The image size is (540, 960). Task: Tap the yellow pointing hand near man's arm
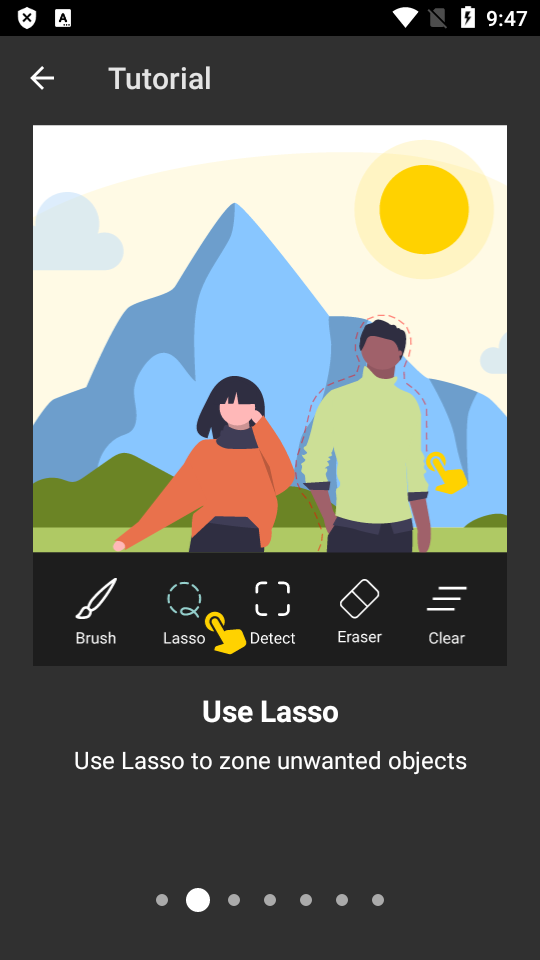tap(446, 472)
